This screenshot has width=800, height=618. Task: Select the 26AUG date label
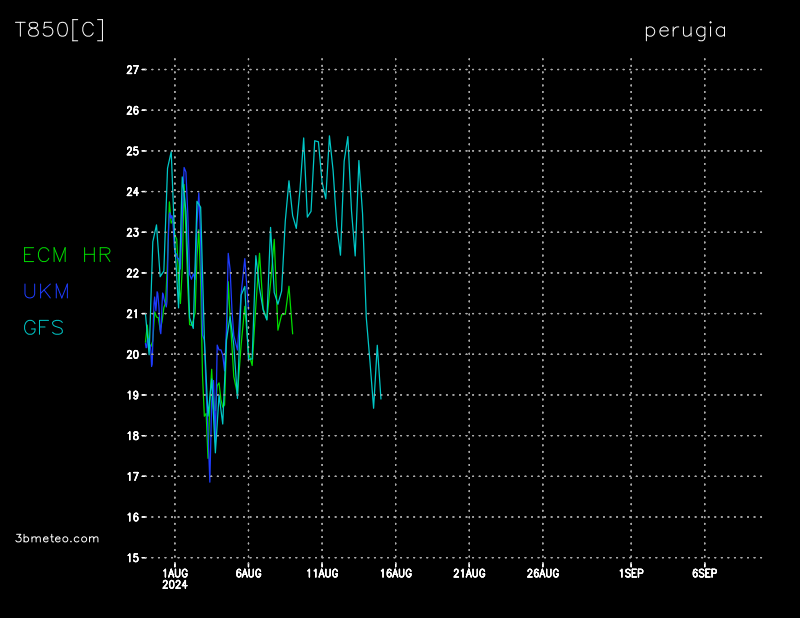pyautogui.click(x=543, y=573)
